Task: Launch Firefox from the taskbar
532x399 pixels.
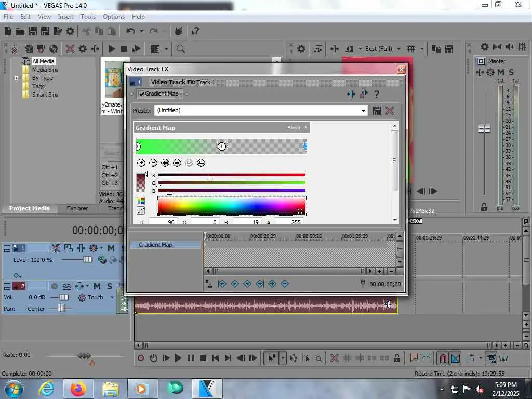Action: pos(78,389)
